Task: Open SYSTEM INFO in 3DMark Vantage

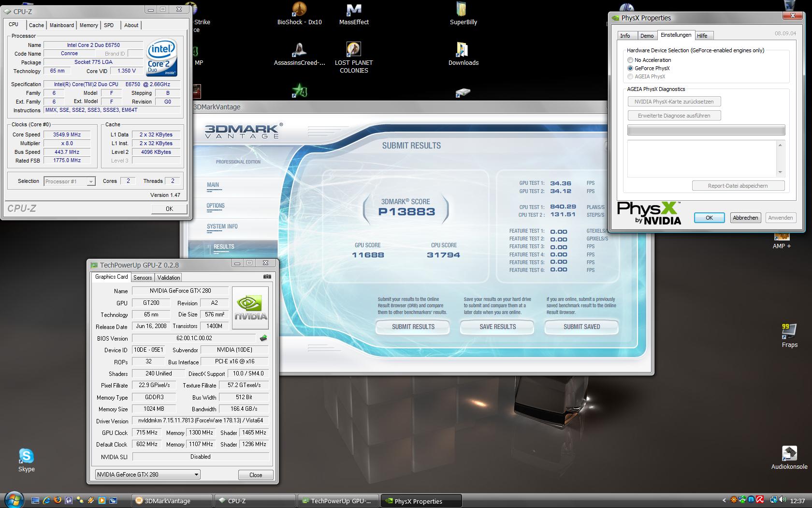Action: 222,226
